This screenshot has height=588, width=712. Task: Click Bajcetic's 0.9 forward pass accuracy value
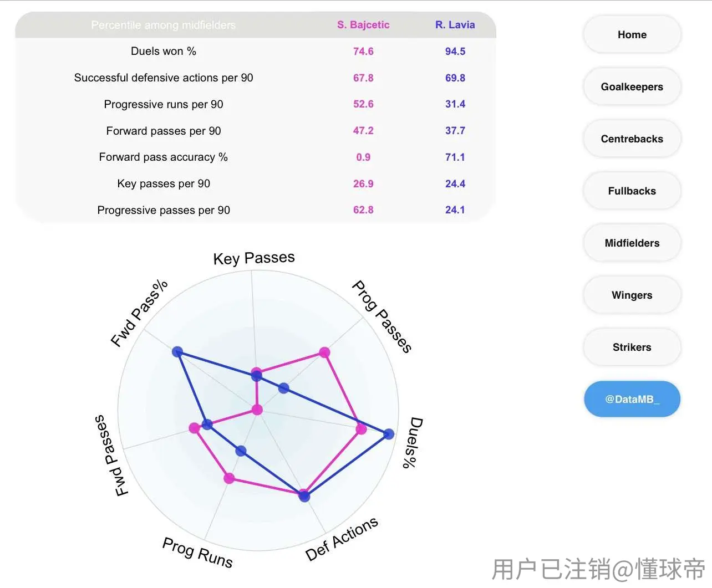click(x=363, y=157)
